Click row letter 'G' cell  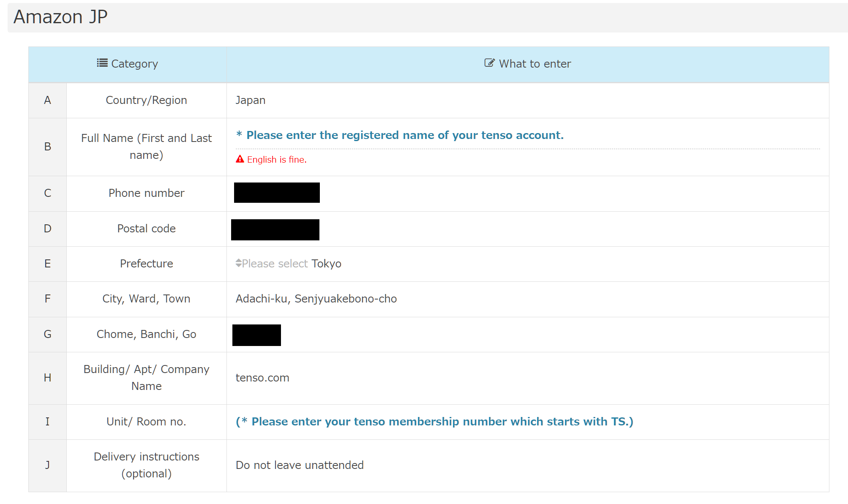click(47, 335)
